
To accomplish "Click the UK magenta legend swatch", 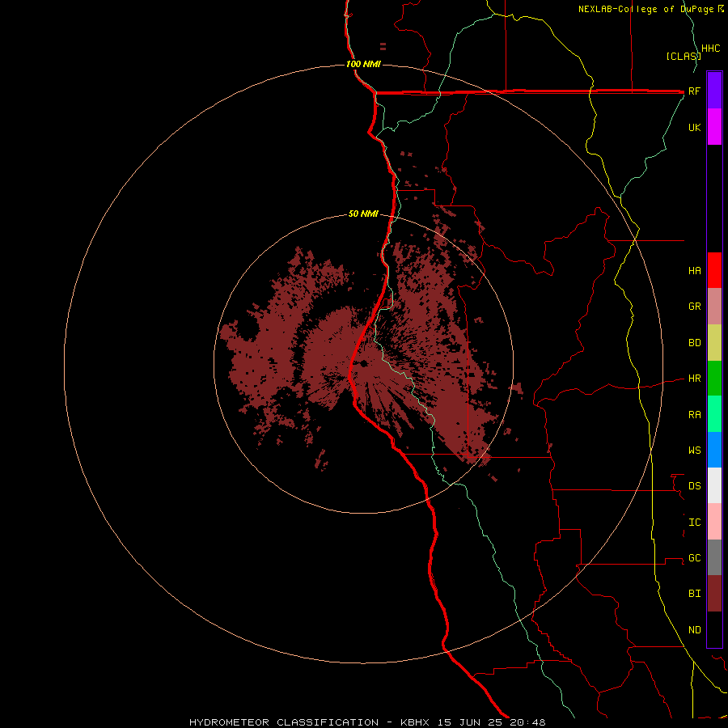I will click(714, 127).
